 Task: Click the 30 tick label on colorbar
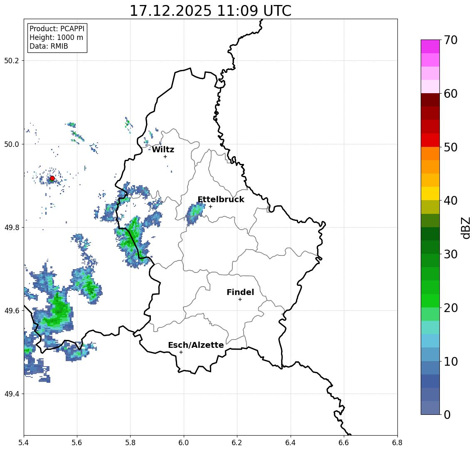click(x=450, y=254)
